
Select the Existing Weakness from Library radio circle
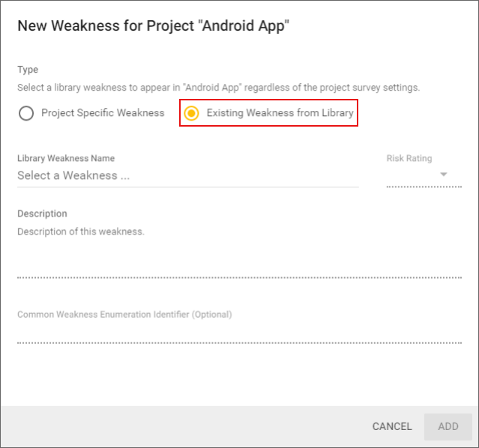(x=192, y=113)
